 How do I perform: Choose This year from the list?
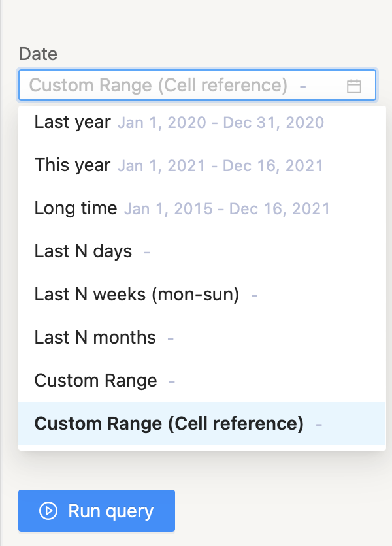(202, 165)
